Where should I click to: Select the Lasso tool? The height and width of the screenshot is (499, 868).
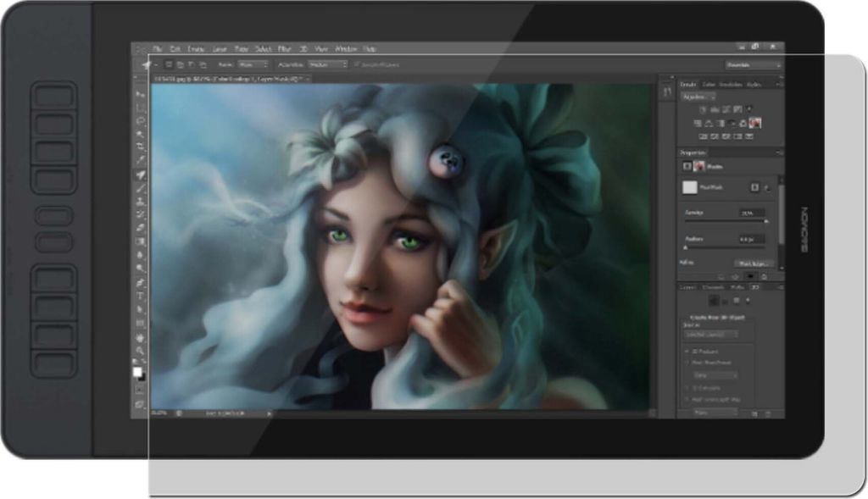pyautogui.click(x=141, y=120)
